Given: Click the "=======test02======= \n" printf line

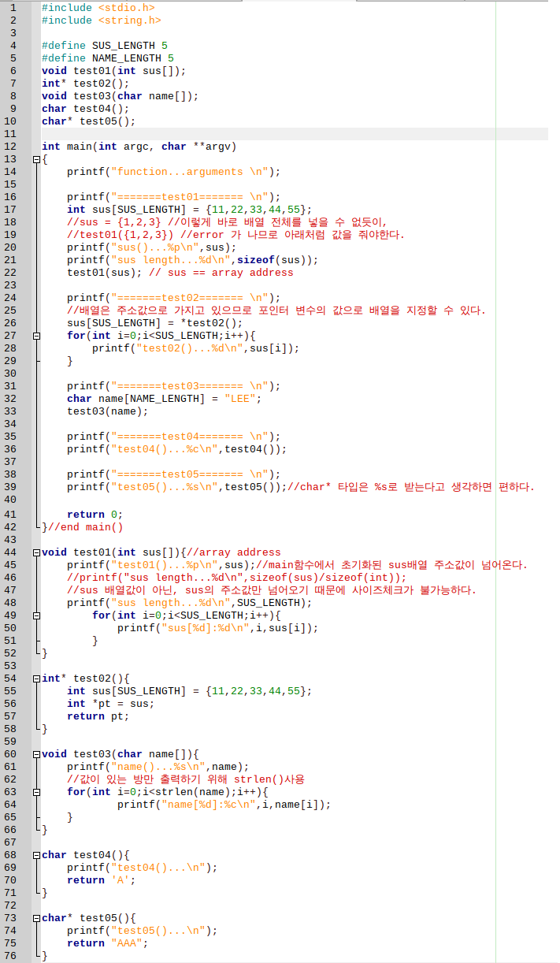Looking at the screenshot, I should click(174, 298).
